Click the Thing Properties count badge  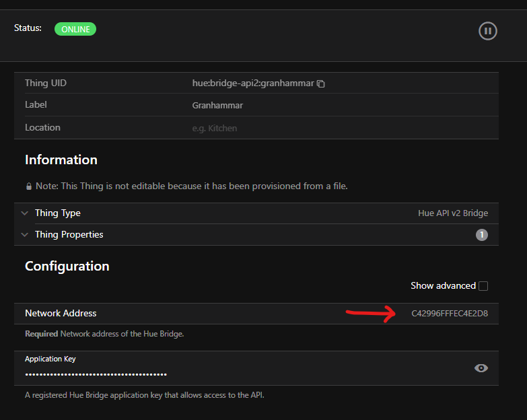pos(481,235)
